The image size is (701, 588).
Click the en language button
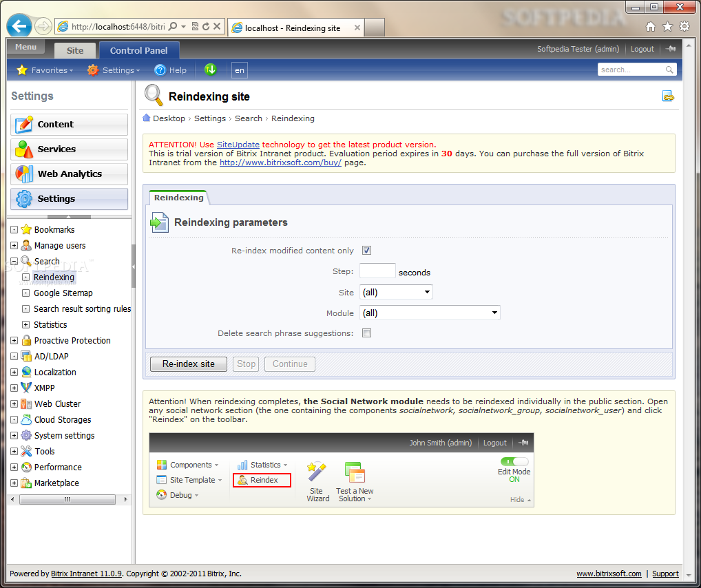(x=240, y=70)
